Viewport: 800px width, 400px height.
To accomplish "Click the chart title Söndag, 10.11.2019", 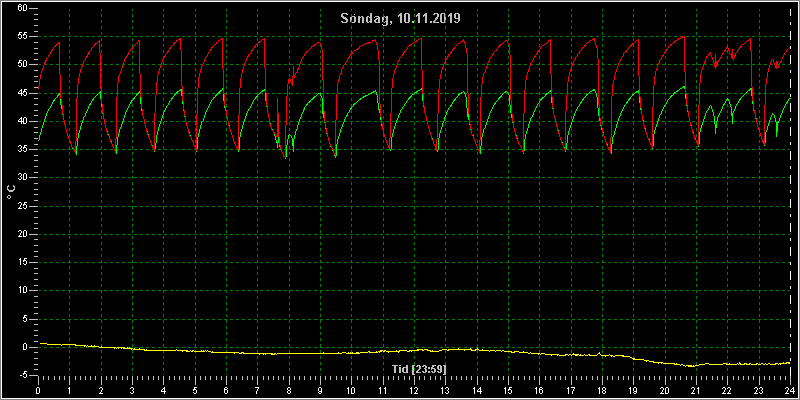I will pyautogui.click(x=401, y=19).
